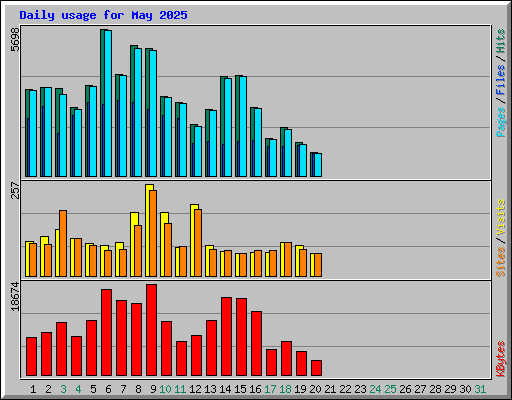Select day 5 on the date axis

93,389
